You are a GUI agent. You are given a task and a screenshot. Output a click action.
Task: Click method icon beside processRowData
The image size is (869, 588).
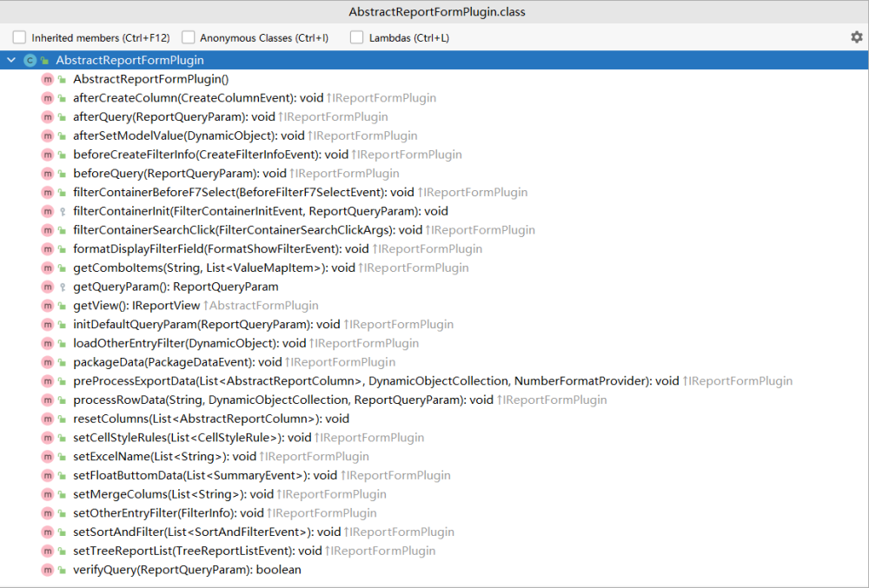(48, 400)
